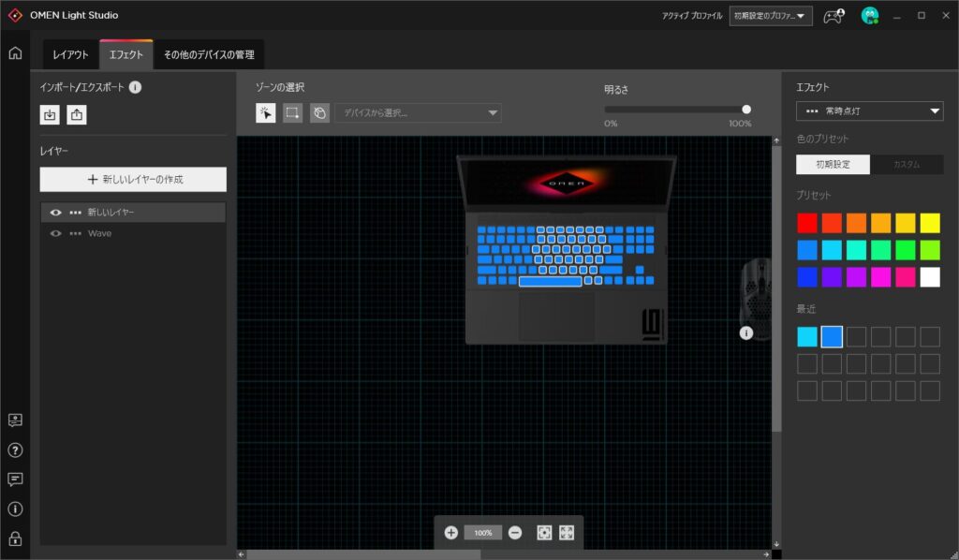Click the import icon under インポート/エクスポート
The height and width of the screenshot is (560, 959).
(x=50, y=114)
